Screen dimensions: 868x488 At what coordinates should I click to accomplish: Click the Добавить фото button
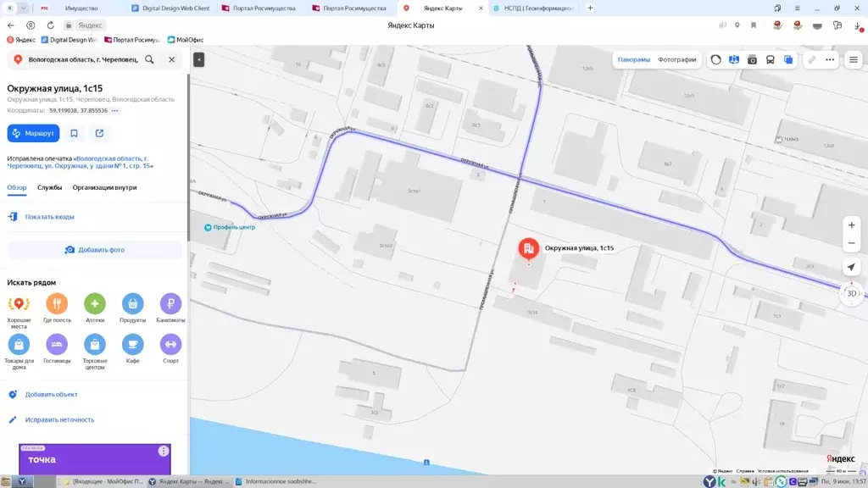(95, 250)
